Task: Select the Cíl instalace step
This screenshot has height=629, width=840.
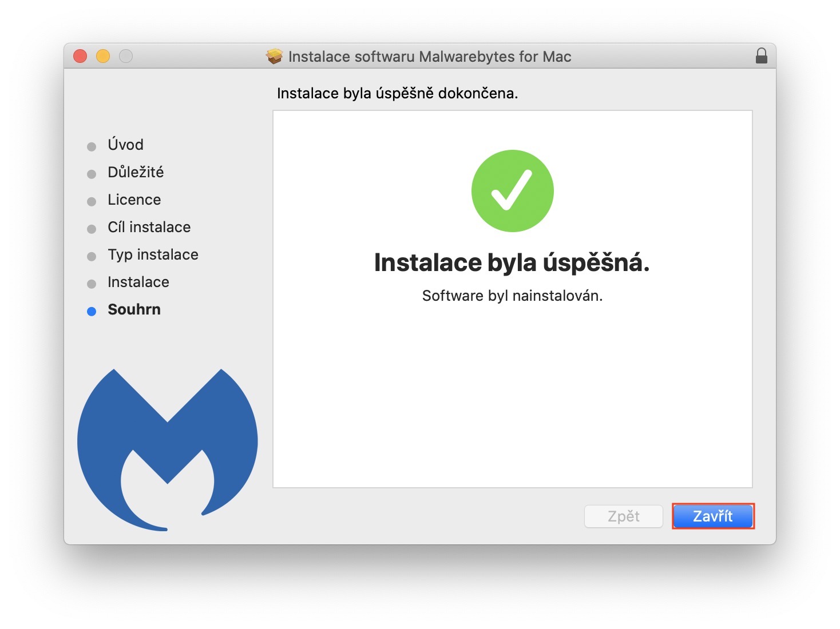Action: (149, 227)
